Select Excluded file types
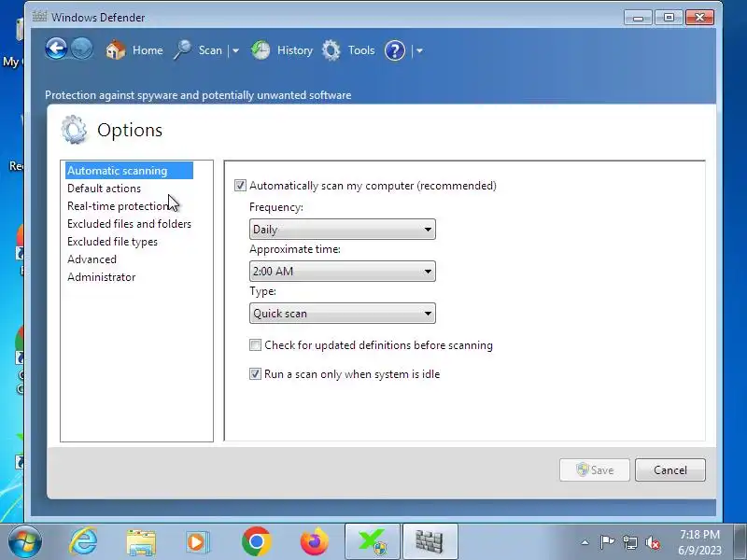This screenshot has width=747, height=560. [112, 242]
